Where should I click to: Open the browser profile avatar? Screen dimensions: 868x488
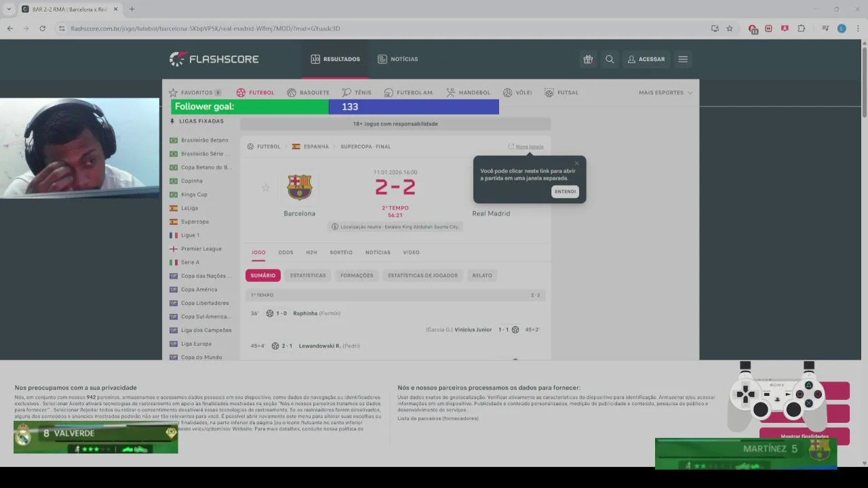[x=842, y=28]
